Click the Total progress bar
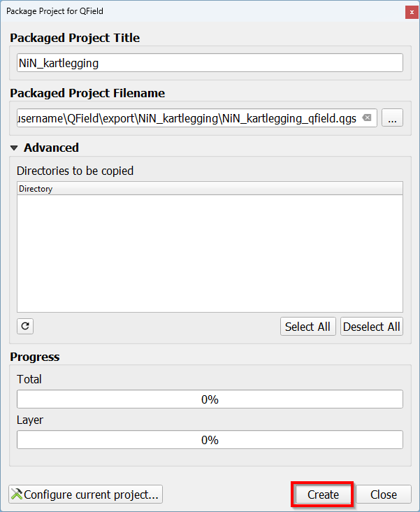 210,399
